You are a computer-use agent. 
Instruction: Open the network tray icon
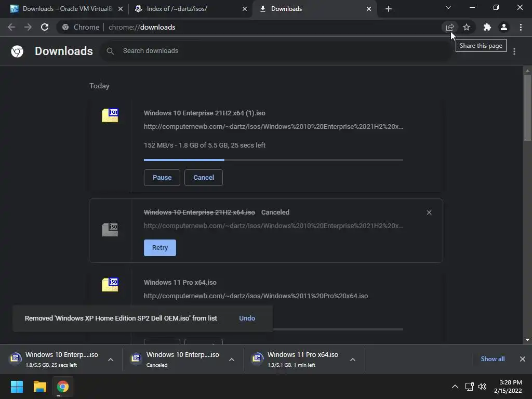pos(469,387)
